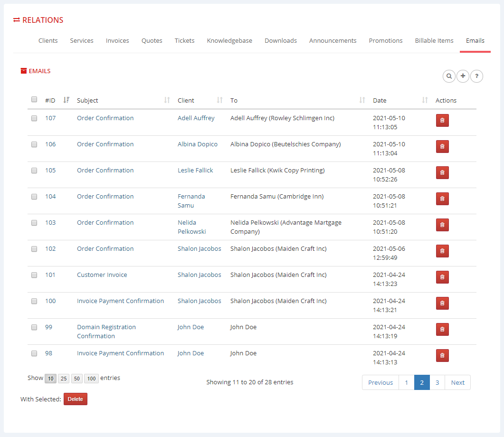
Task: Delete John Doe's Domain Registration email via trash icon
Action: pos(442,329)
